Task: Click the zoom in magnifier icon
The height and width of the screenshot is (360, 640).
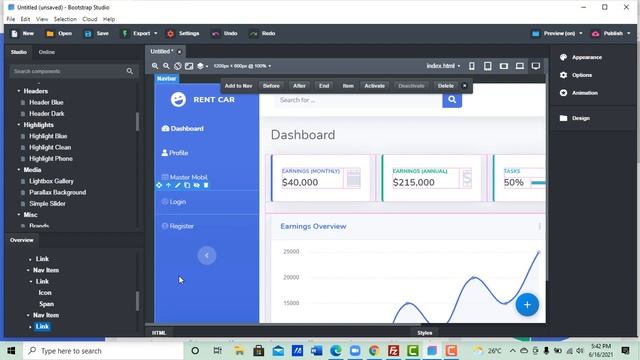Action: (x=155, y=66)
